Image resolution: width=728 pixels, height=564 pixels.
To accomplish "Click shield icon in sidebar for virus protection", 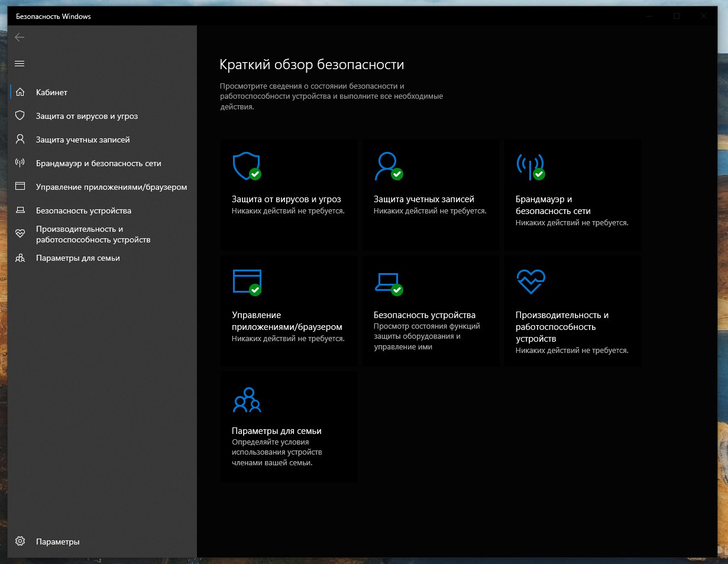I will [20, 116].
